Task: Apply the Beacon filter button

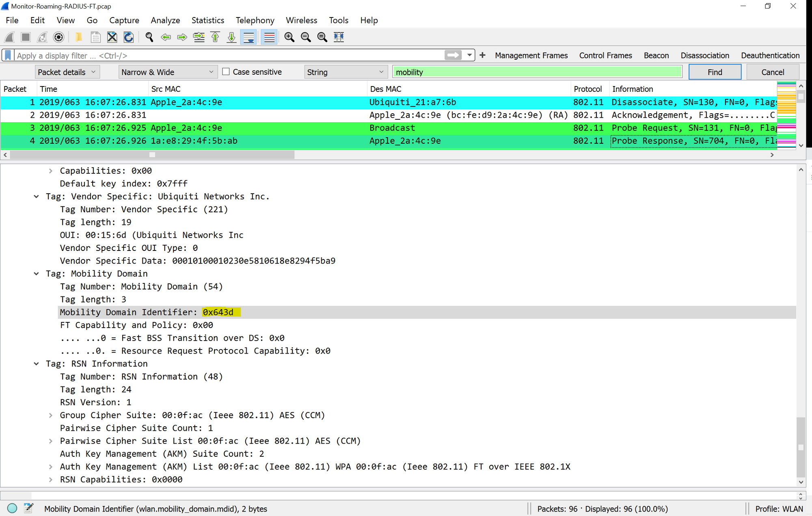Action: point(656,56)
